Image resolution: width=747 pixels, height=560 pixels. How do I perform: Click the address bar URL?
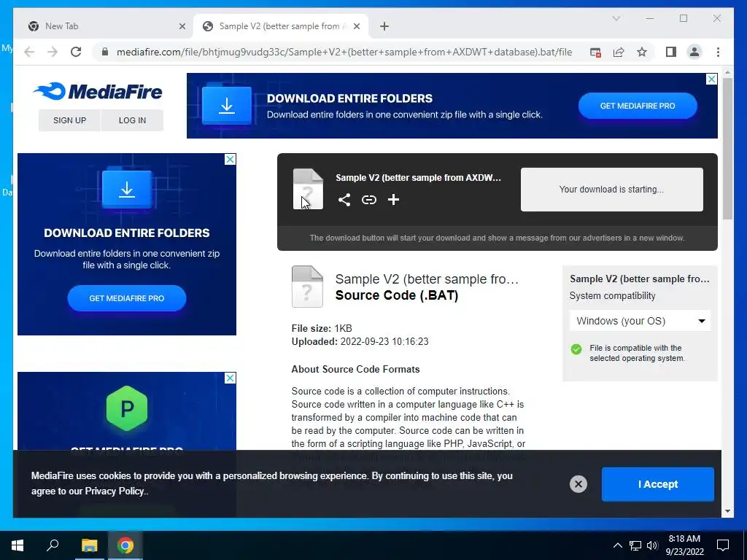(344, 52)
